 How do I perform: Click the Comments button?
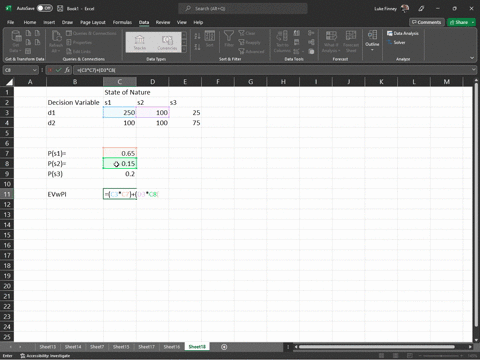[426, 22]
